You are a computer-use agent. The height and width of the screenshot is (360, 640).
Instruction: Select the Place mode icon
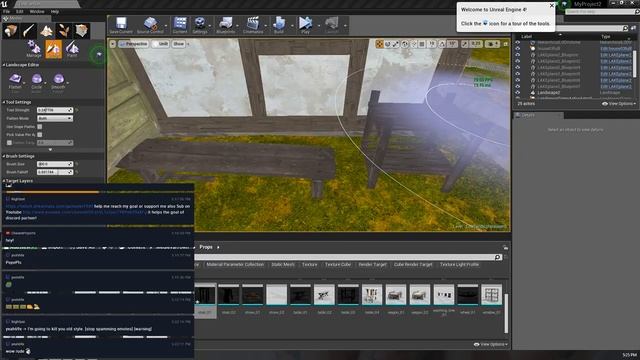click(11, 31)
